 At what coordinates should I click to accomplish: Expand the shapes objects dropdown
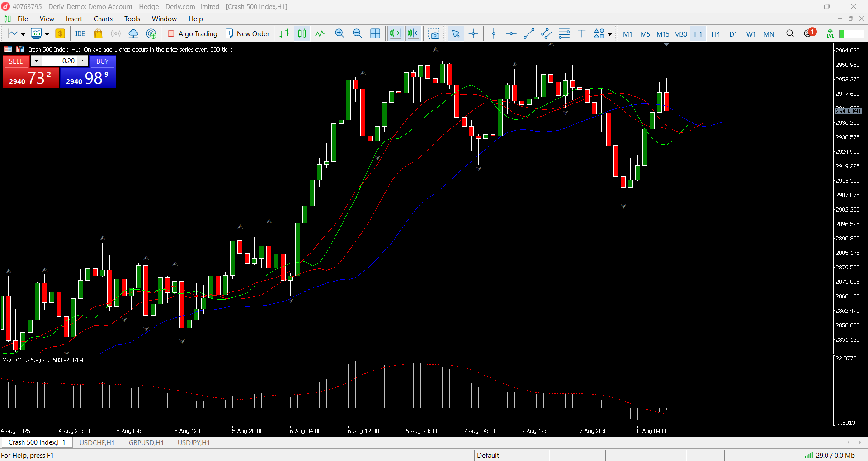609,34
